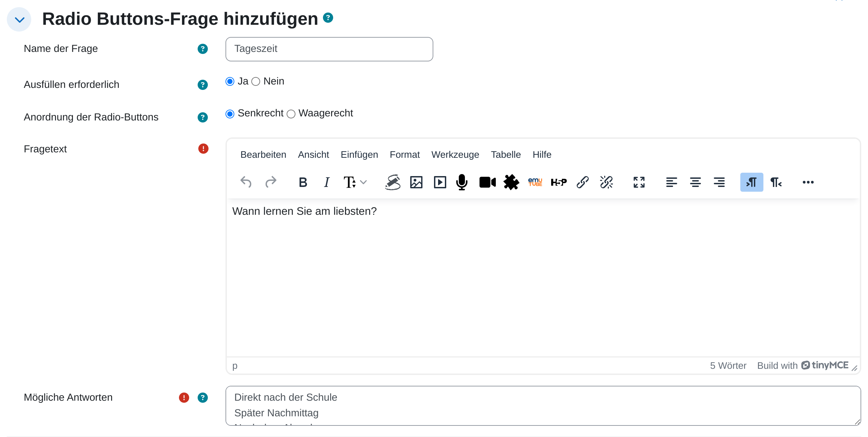Click the highlighter formatting icon
This screenshot has height=437, width=868.
pos(393,182)
